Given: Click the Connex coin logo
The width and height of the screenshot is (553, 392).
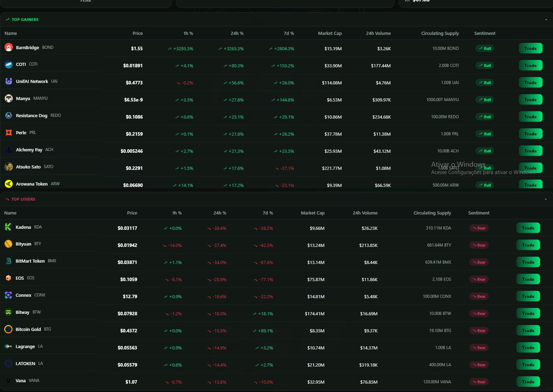Looking at the screenshot, I should [8, 295].
